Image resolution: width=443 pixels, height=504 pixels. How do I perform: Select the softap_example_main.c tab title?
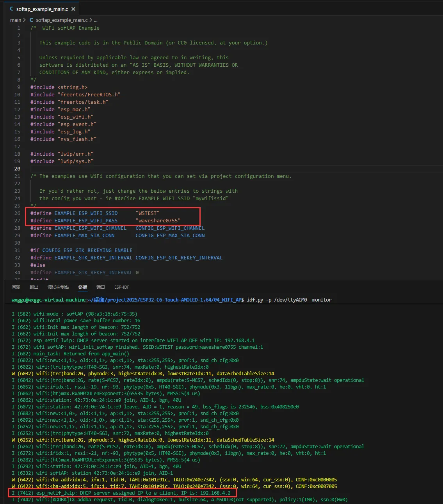[x=42, y=9]
